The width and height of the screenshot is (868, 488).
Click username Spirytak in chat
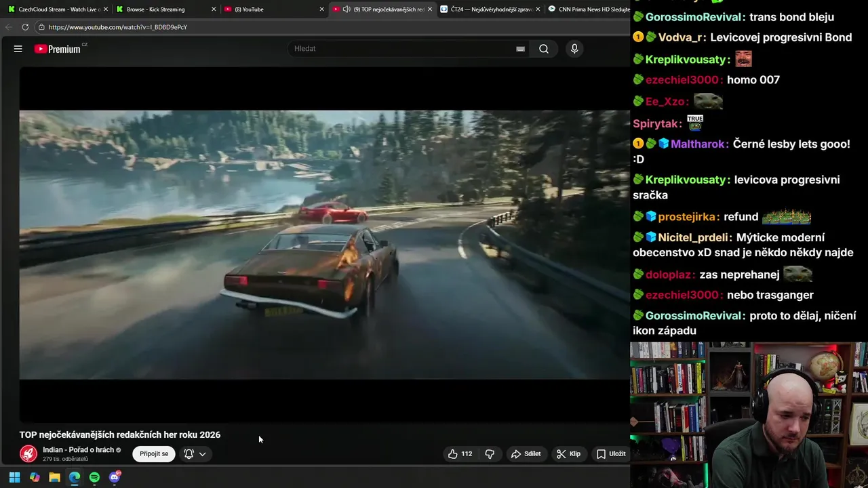[x=655, y=123]
